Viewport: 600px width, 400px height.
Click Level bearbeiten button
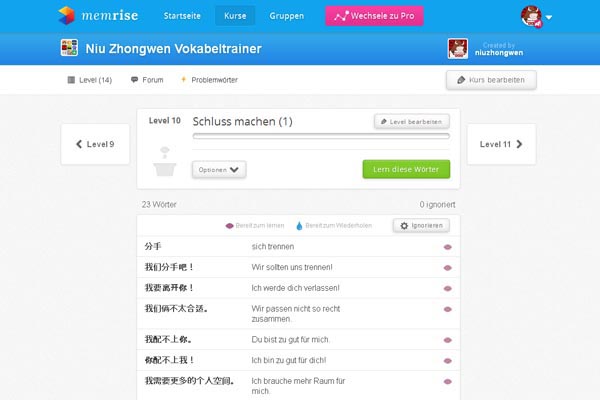coord(412,122)
